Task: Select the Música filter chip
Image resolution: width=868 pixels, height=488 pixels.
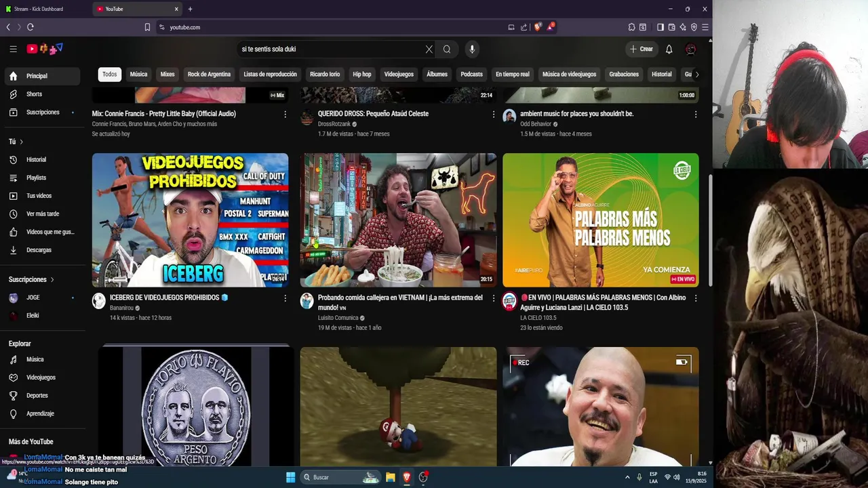Action: click(x=138, y=75)
